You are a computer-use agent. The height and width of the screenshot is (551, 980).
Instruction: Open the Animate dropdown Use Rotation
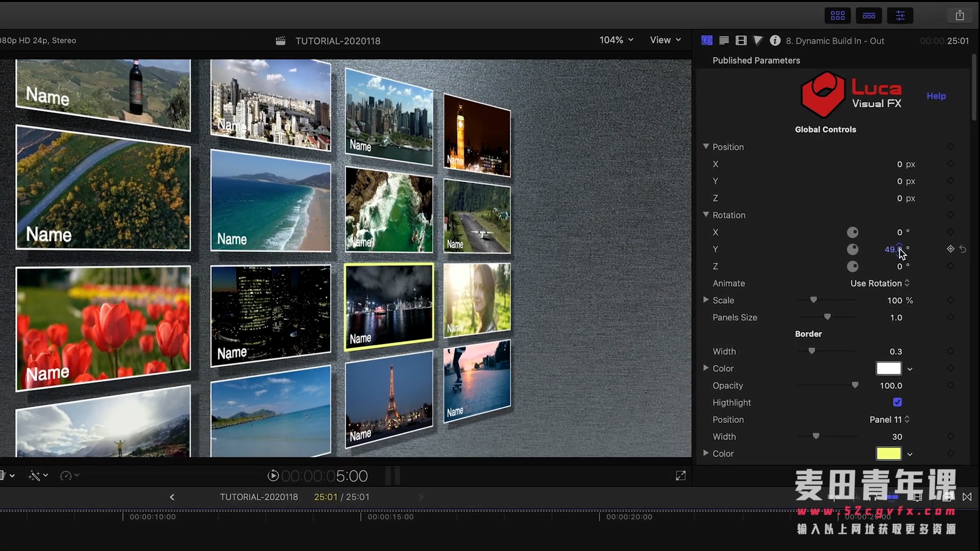(x=878, y=283)
